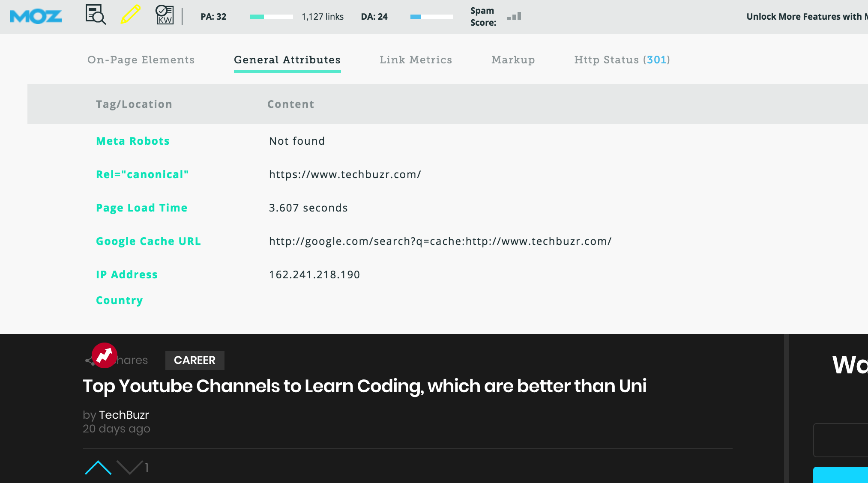Upvote the article with blue arrow

(98, 468)
